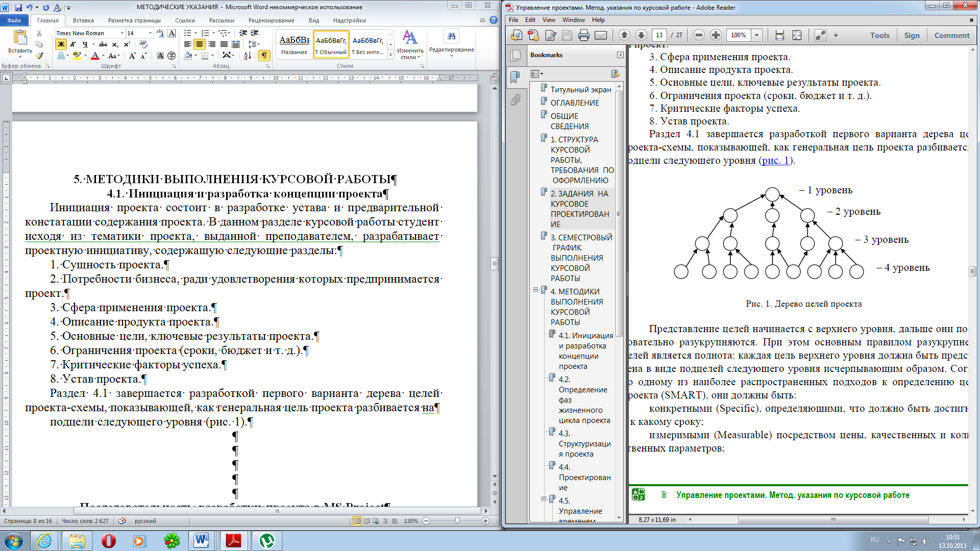980x551 pixels.
Task: Switch Adobe Reader to read mode
Action: [820, 35]
